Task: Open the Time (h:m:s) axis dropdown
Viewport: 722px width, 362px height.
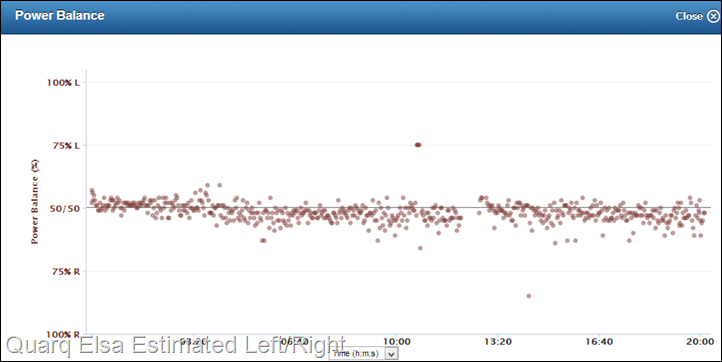Action: [363, 353]
